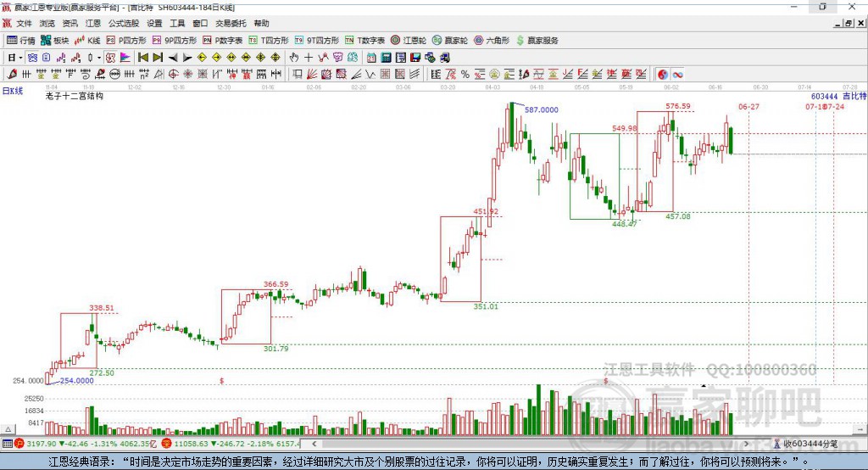Open the 窗口 menu
The height and width of the screenshot is (470, 868).
(x=200, y=23)
